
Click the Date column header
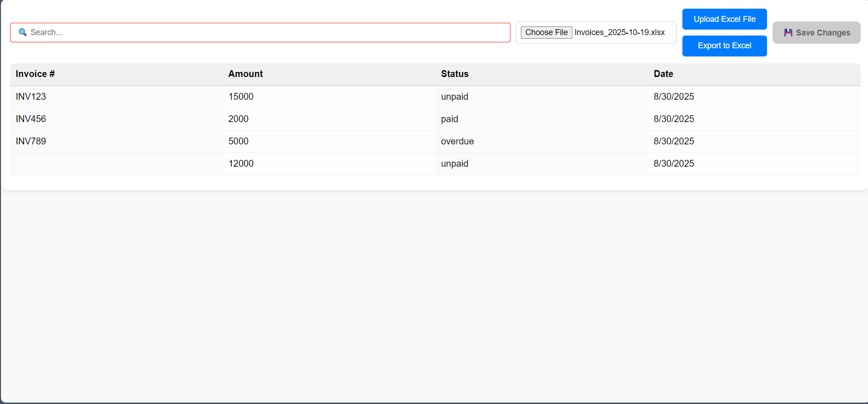click(x=663, y=74)
